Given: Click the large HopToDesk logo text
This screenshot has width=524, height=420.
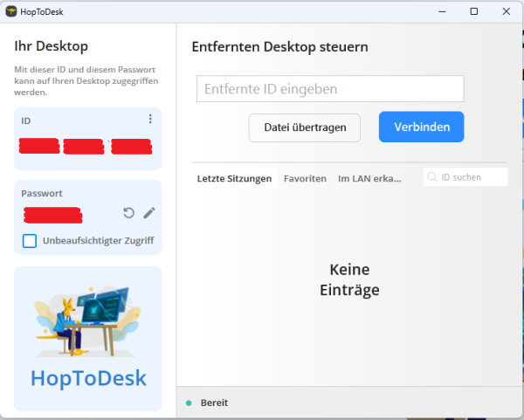Looking at the screenshot, I should pos(88,378).
